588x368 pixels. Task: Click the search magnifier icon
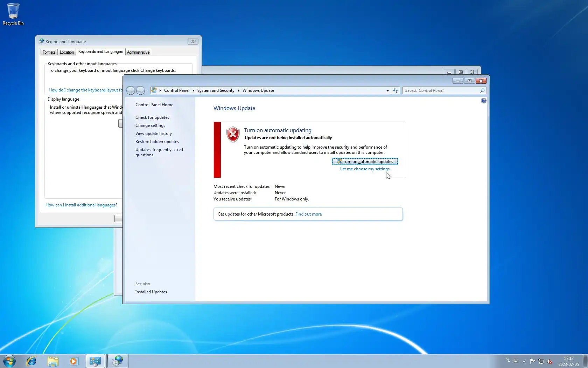click(x=482, y=90)
